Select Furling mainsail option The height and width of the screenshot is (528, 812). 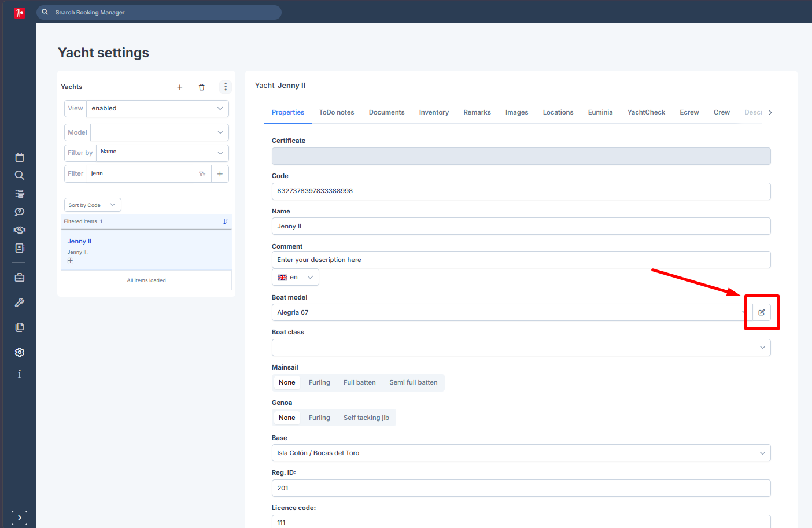point(319,382)
